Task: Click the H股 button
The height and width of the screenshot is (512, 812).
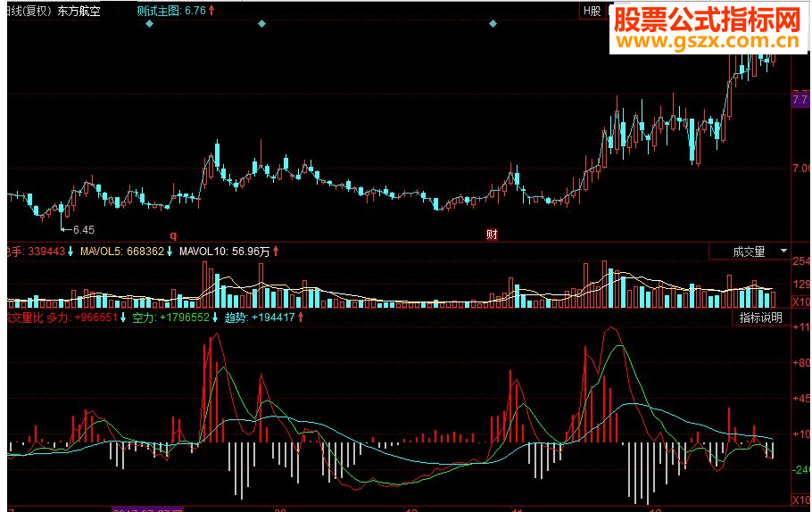Action: (x=592, y=11)
